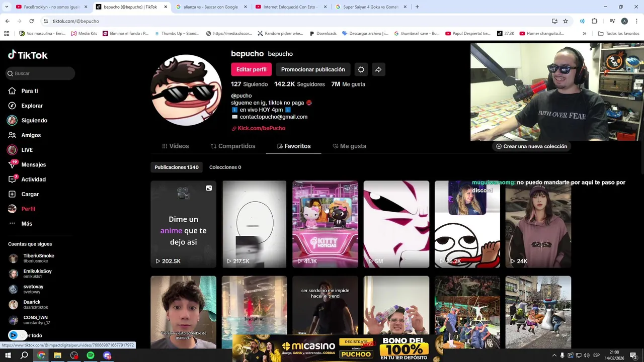Open File Explorer from the taskbar

(57, 355)
